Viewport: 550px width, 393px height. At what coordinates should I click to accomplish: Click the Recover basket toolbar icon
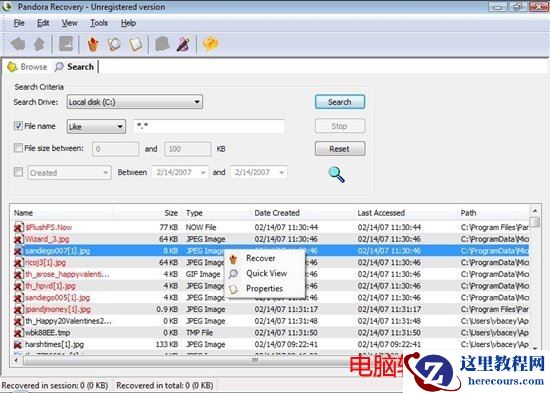click(93, 44)
